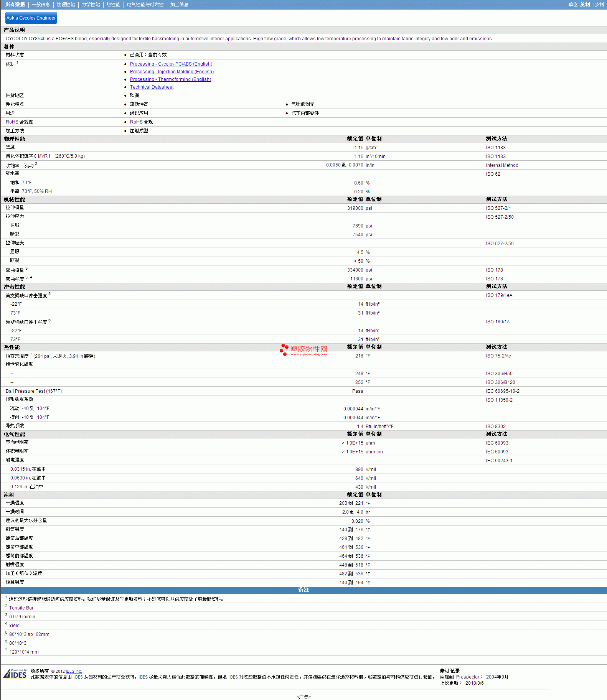Click the Ask a Cycoloy Engineer button
This screenshot has height=700, width=607.
pyautogui.click(x=31, y=18)
